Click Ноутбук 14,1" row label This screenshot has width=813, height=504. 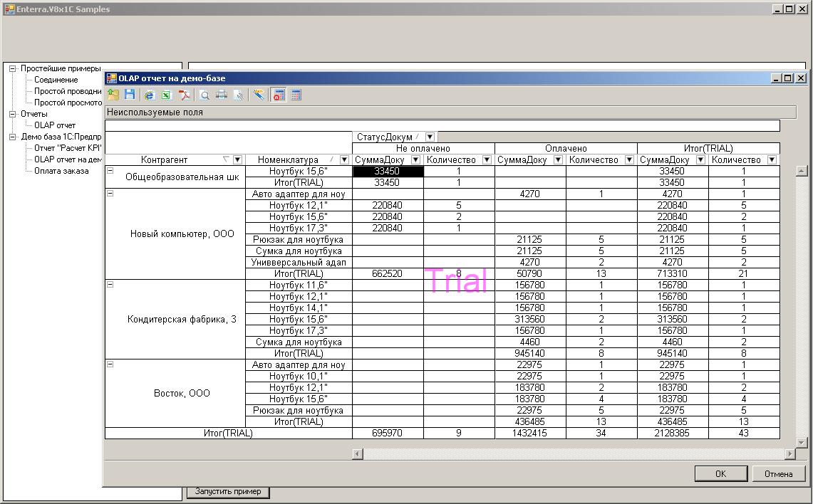[x=298, y=308]
